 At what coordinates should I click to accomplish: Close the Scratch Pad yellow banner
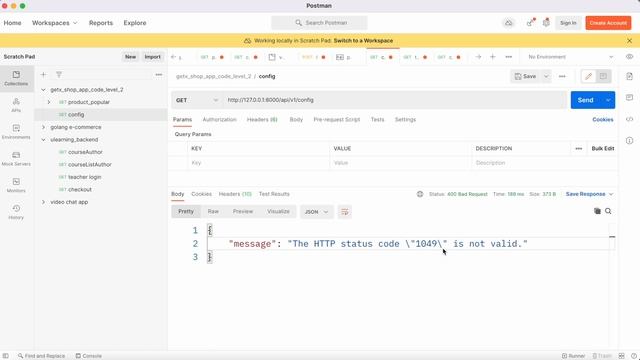(629, 41)
